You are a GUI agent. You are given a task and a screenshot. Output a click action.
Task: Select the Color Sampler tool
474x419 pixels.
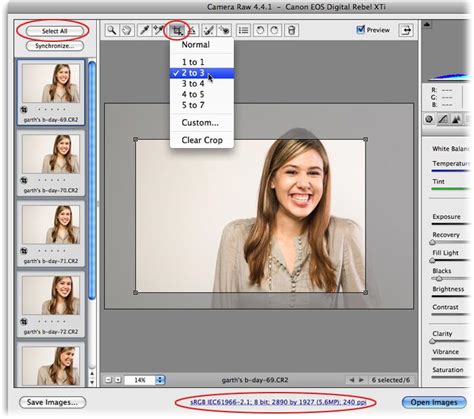click(158, 30)
